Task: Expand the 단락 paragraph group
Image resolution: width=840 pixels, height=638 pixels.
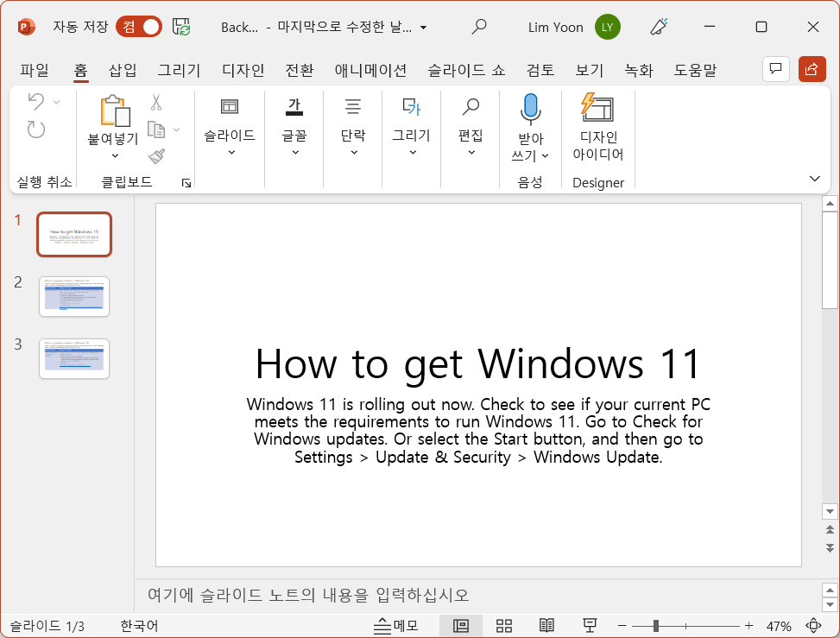Action: tap(353, 127)
